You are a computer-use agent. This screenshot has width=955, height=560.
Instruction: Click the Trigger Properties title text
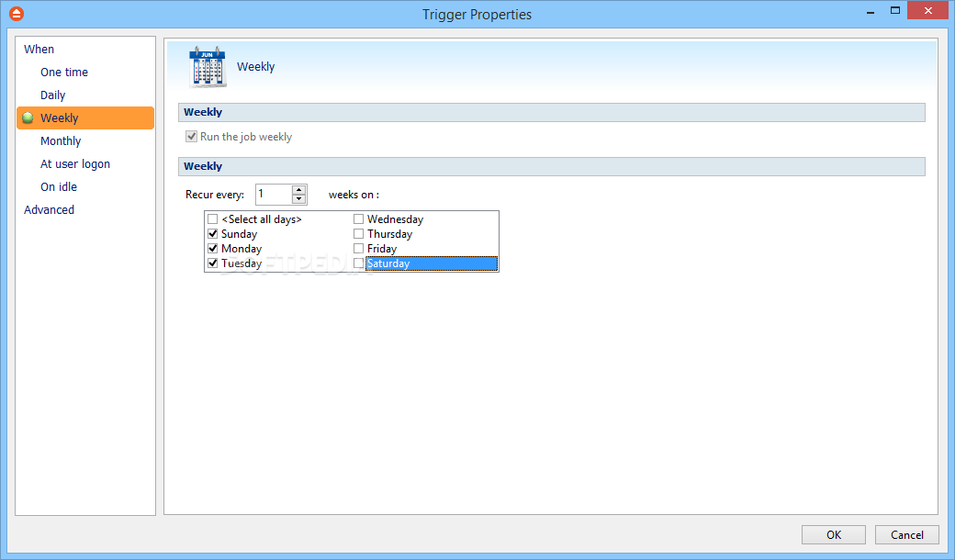[477, 15]
